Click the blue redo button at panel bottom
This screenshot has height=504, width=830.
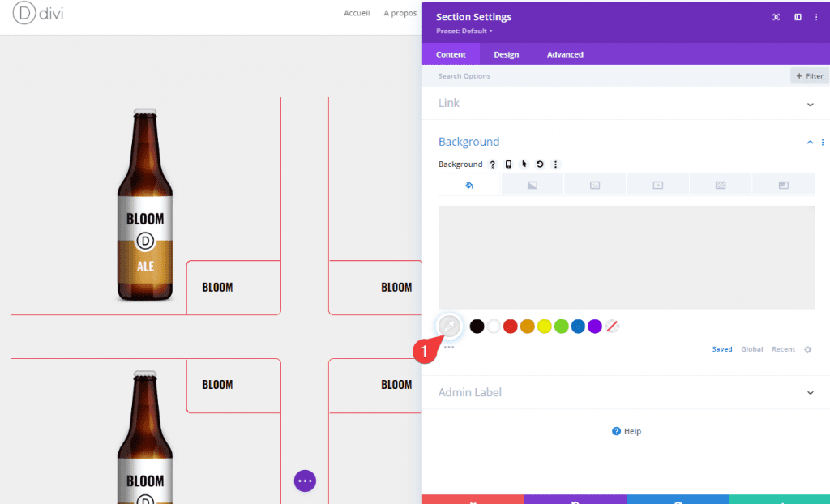pyautogui.click(x=678, y=500)
